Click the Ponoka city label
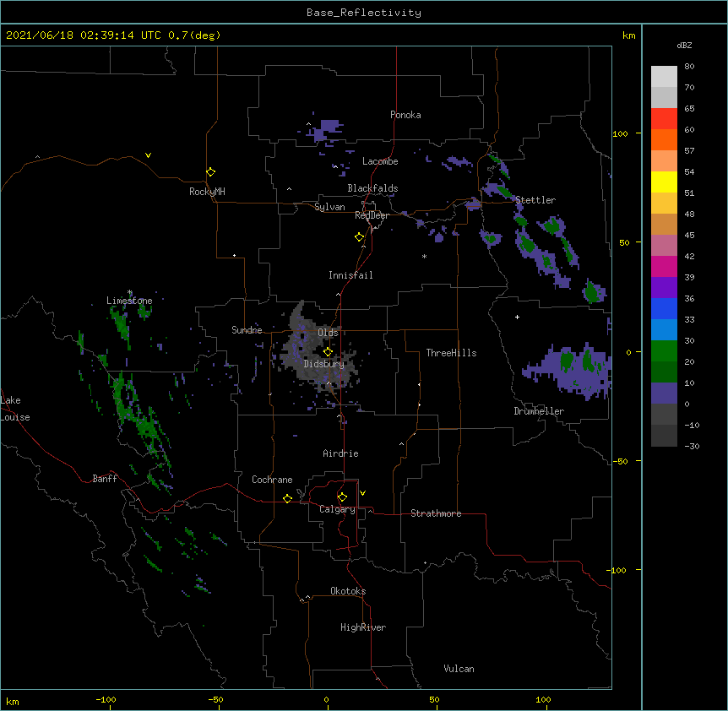 click(405, 115)
